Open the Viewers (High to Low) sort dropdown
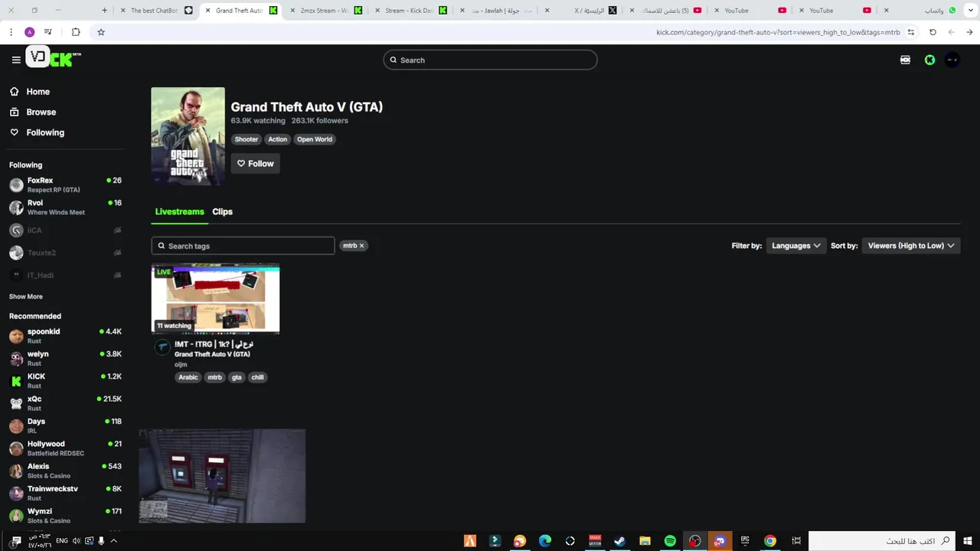This screenshot has height=551, width=980. pyautogui.click(x=910, y=246)
